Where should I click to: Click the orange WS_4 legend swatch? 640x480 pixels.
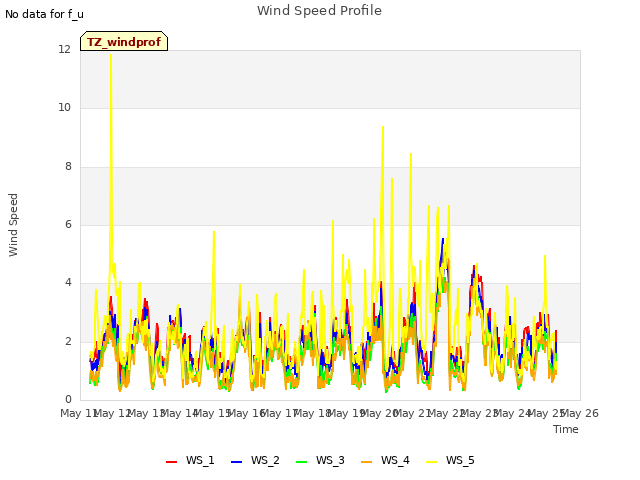[x=367, y=462]
